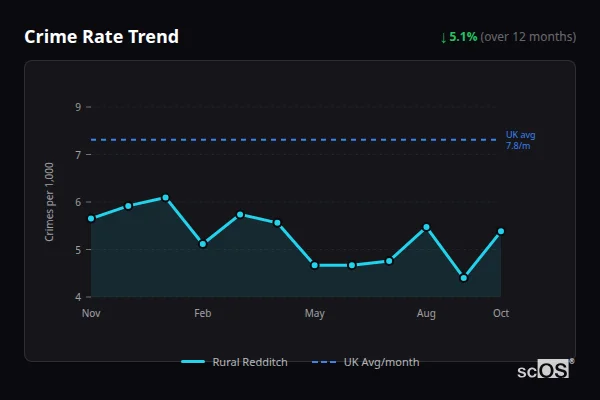Click the May data point marker

pos(314,265)
